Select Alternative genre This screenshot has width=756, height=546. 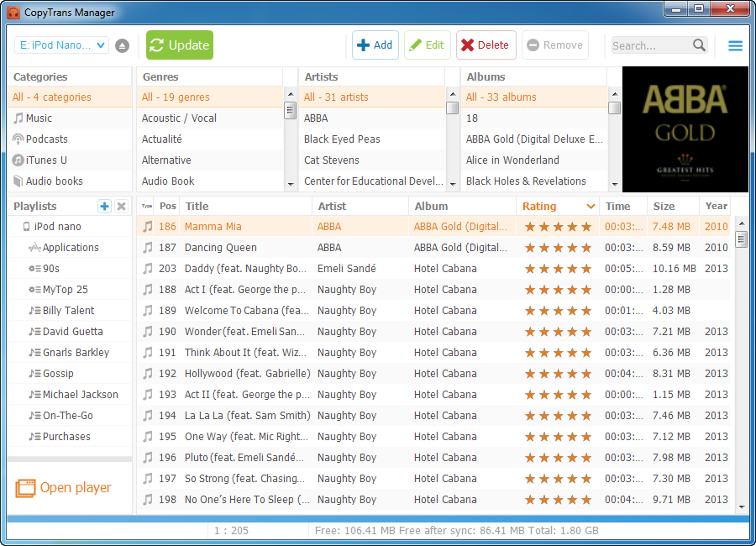pos(210,160)
